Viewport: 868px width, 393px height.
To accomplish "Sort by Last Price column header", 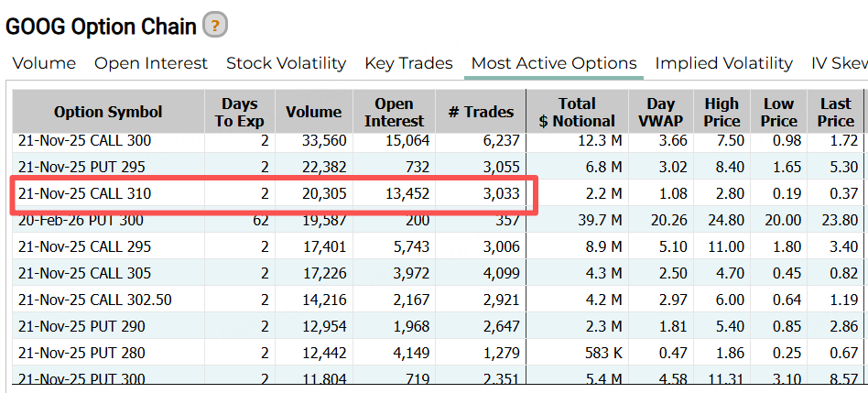I will point(835,112).
